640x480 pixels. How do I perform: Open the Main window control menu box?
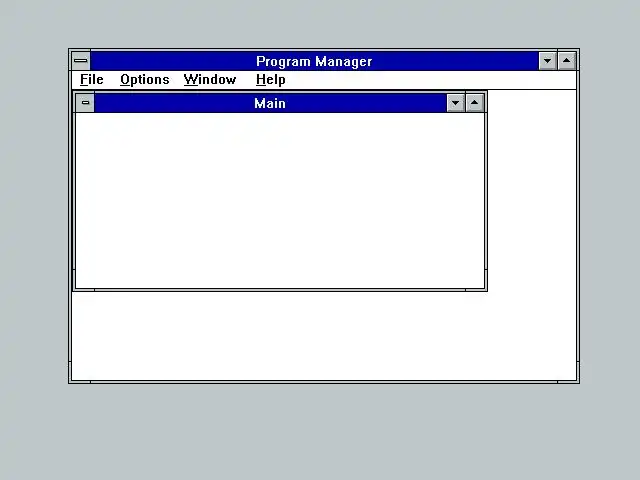(x=85, y=103)
